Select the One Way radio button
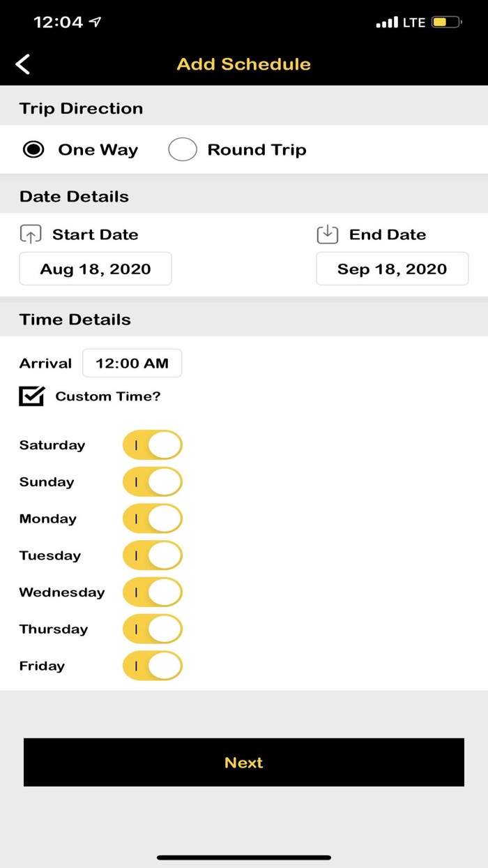Screen dimensions: 488x868 coord(33,149)
